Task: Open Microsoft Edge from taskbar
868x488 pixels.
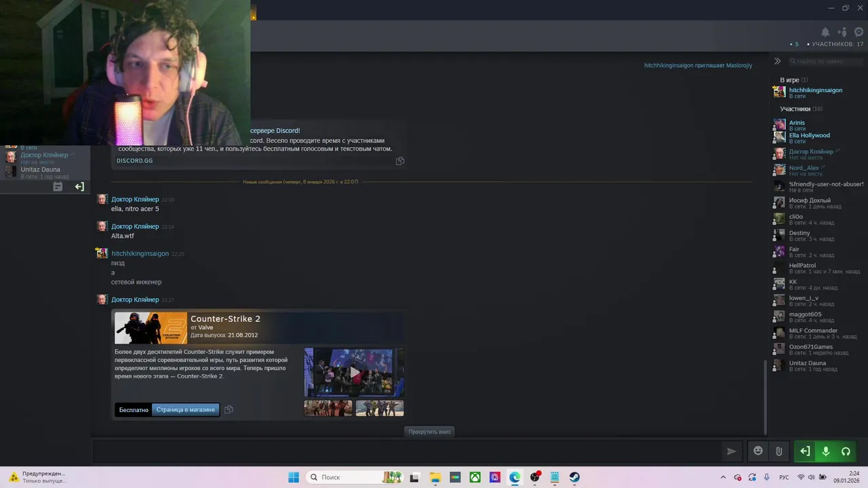Action: (515, 477)
